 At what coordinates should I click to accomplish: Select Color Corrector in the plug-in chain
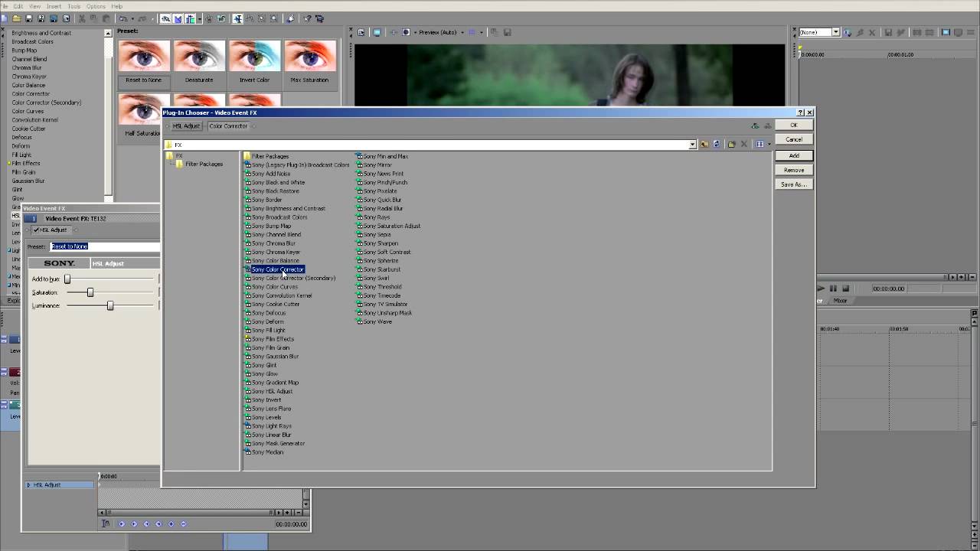click(229, 126)
